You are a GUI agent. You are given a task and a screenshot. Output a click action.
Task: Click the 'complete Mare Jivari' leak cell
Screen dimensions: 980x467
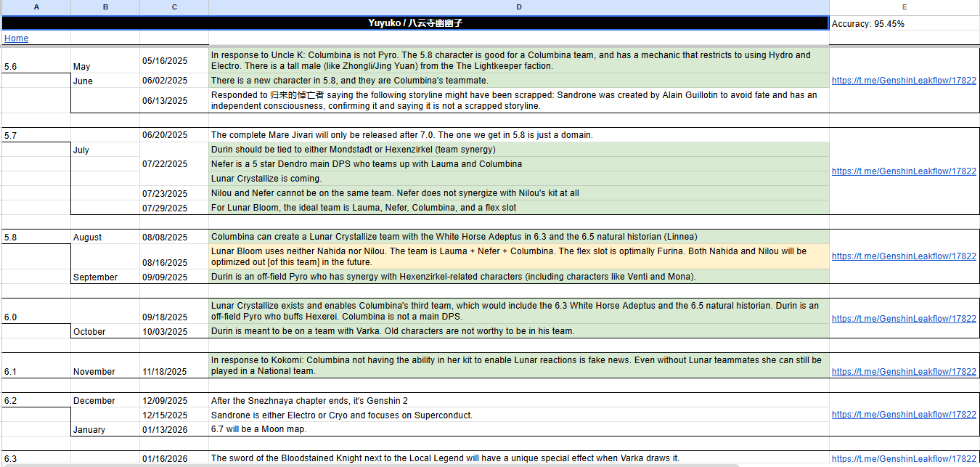tap(519, 135)
